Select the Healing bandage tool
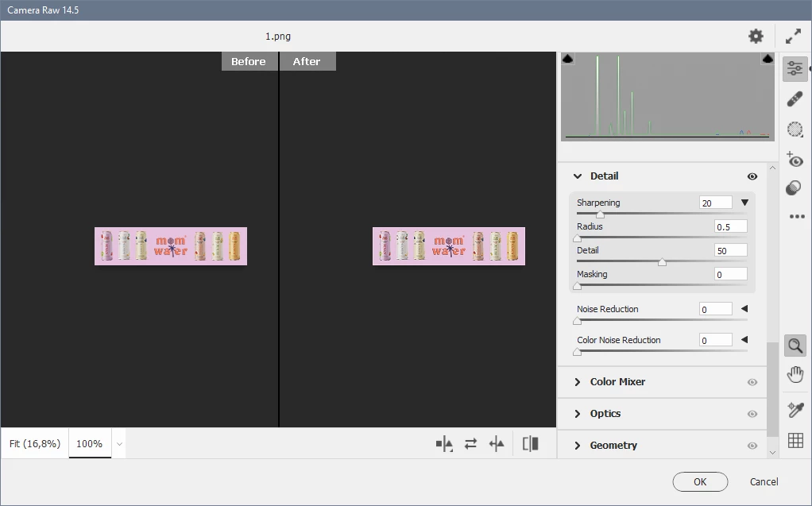Screen dimensions: 812x506 795,99
